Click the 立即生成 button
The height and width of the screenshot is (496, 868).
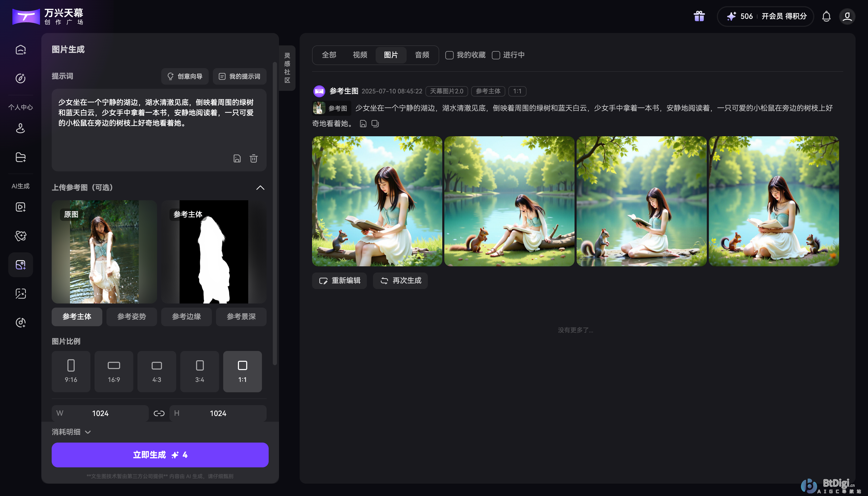tap(160, 455)
